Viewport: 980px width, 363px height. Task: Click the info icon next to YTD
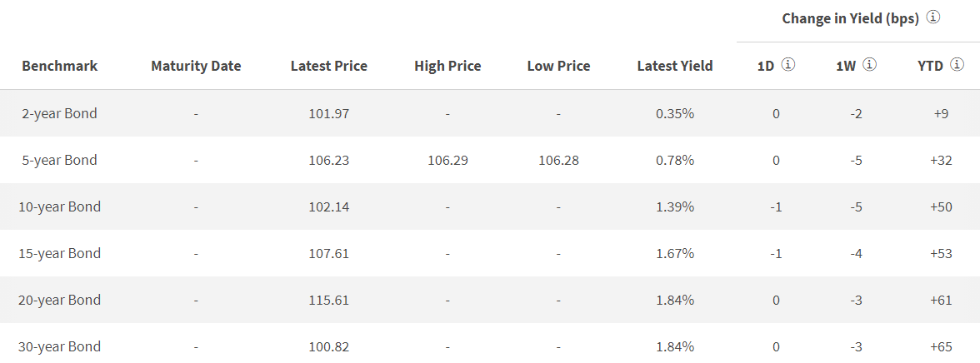coord(957,64)
